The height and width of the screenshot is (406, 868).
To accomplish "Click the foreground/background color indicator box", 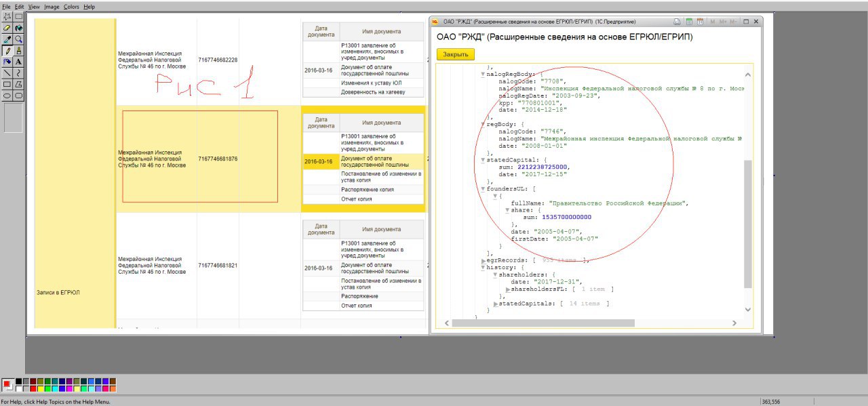I will (8, 385).
